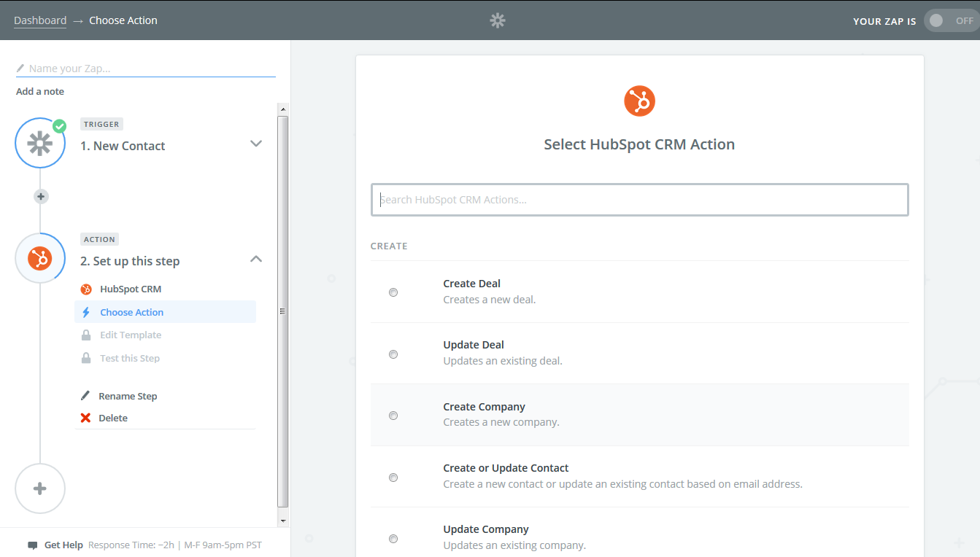Click the Response Time text in footer
980x557 pixels.
point(131,545)
